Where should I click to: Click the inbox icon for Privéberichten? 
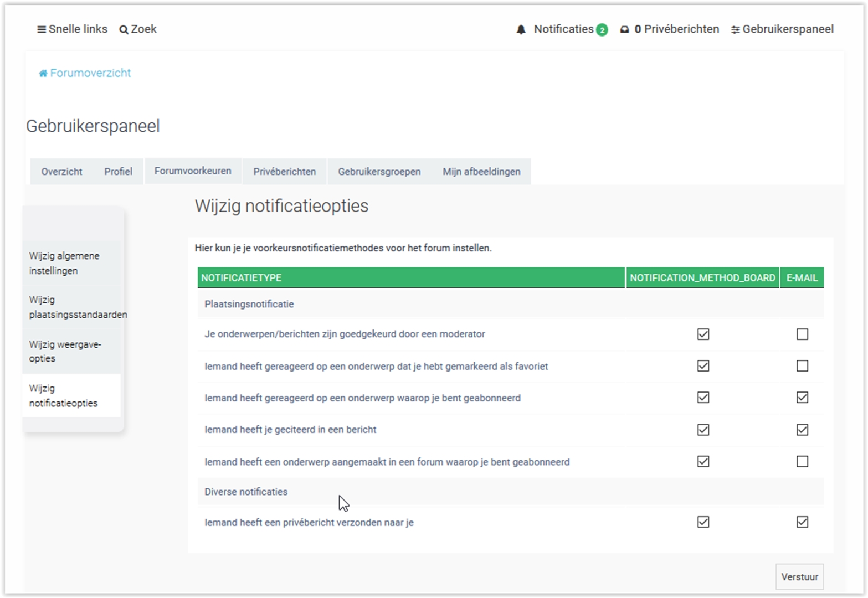(624, 30)
